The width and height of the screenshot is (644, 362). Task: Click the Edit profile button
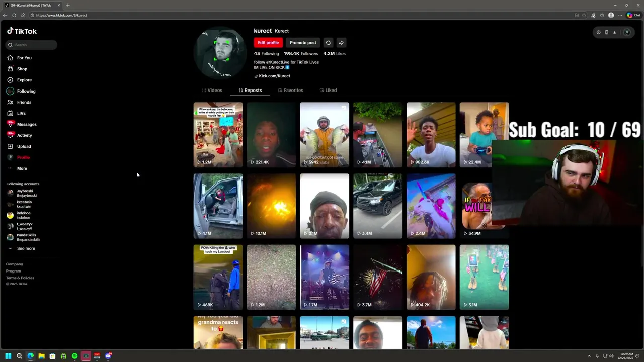tap(268, 43)
